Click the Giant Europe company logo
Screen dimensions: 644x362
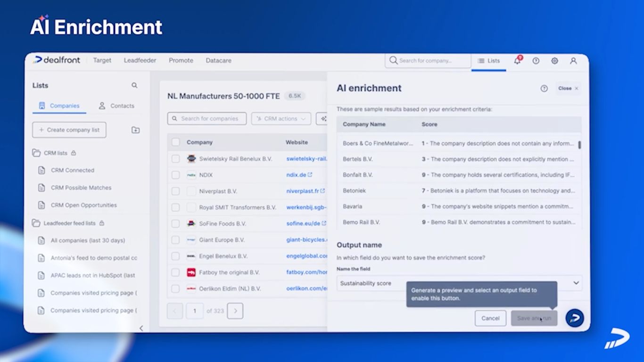(191, 240)
